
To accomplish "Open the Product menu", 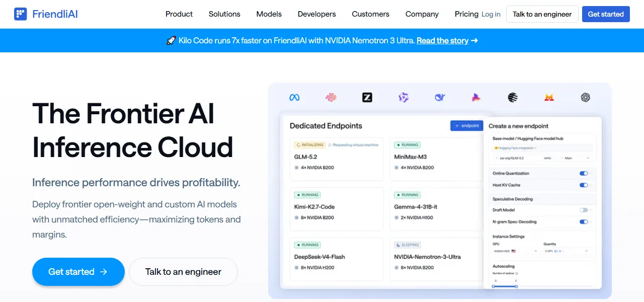I will pyautogui.click(x=179, y=14).
